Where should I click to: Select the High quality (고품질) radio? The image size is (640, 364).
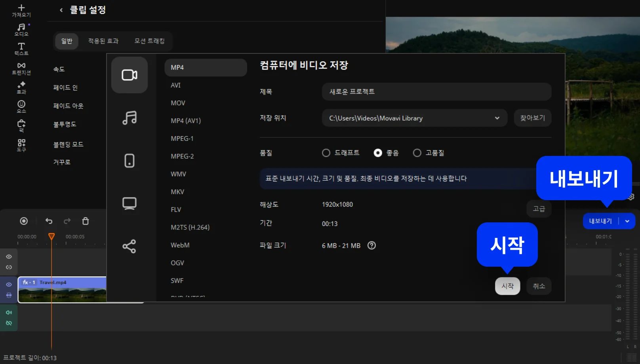click(417, 153)
